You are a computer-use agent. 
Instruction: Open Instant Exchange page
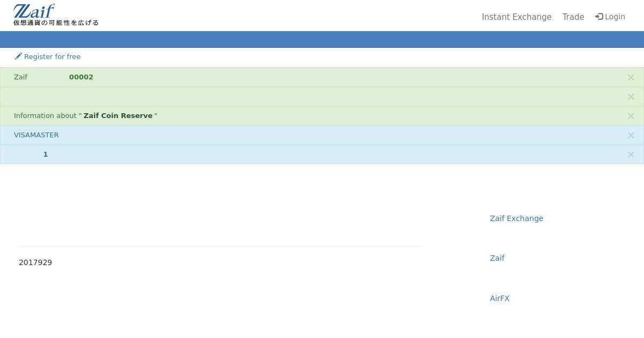[x=516, y=17]
